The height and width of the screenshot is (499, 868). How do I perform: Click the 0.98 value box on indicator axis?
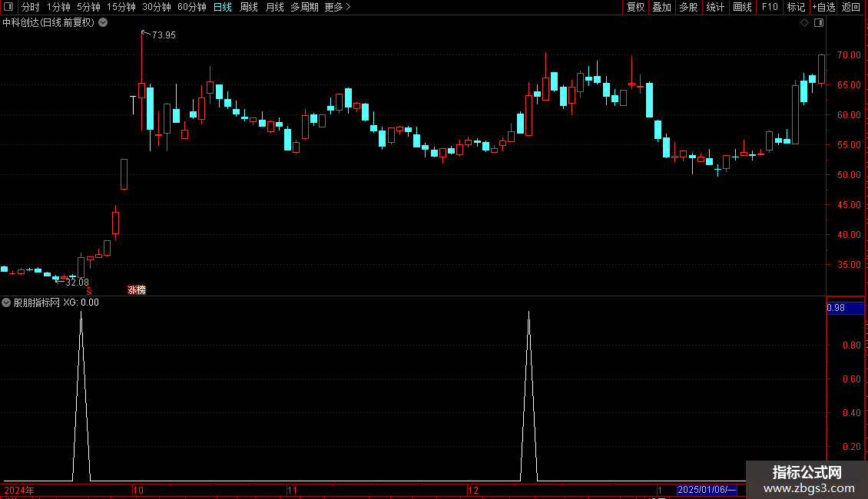coord(845,308)
